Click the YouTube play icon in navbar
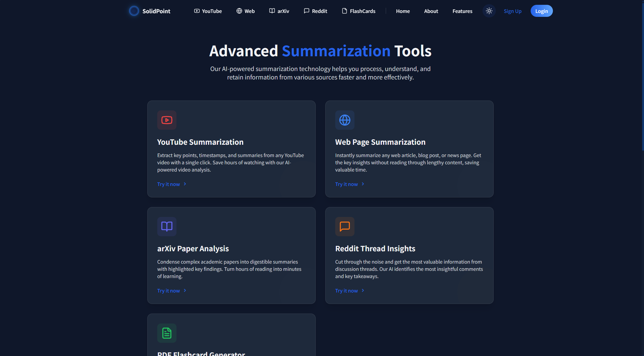 [x=197, y=11]
